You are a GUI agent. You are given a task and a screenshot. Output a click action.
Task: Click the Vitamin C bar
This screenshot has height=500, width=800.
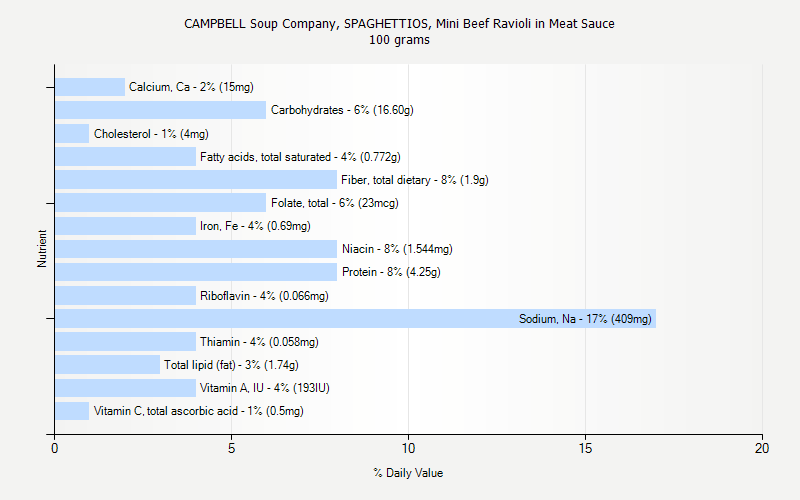pyautogui.click(x=72, y=411)
